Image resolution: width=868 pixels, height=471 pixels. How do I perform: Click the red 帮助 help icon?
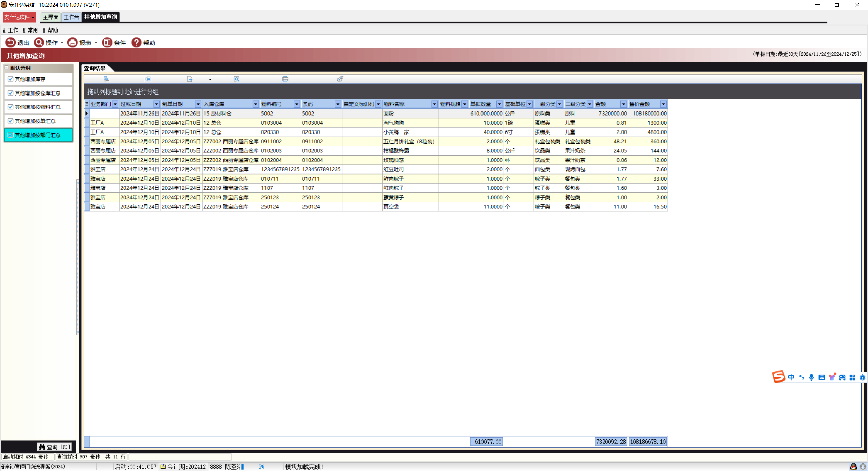136,42
